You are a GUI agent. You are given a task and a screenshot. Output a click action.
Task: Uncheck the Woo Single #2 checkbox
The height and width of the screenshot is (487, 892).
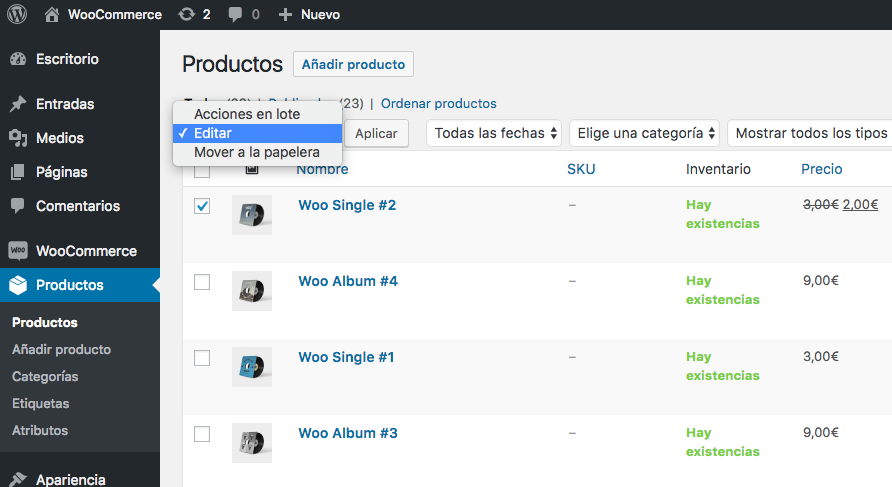[202, 206]
